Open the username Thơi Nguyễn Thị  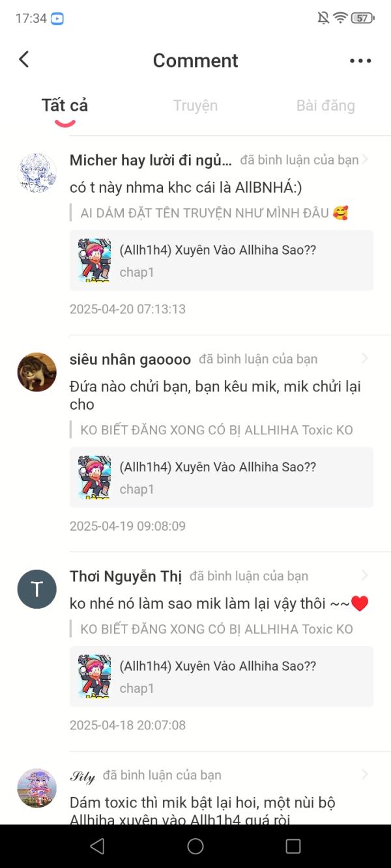(126, 576)
